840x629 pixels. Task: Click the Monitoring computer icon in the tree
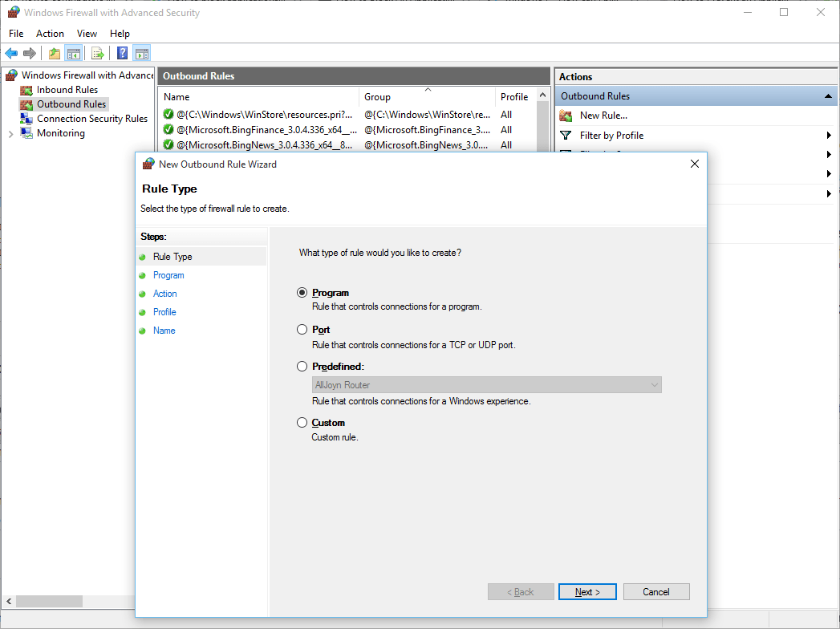click(26, 133)
